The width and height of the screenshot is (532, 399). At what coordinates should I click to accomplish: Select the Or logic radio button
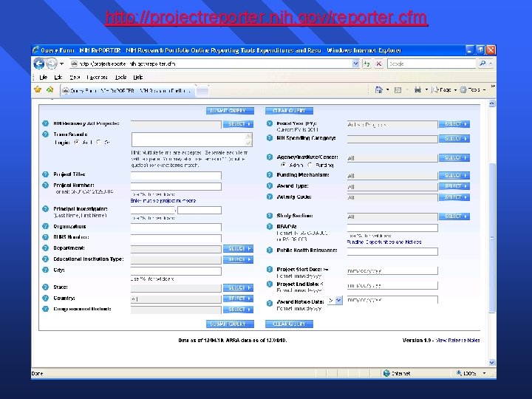(x=99, y=143)
